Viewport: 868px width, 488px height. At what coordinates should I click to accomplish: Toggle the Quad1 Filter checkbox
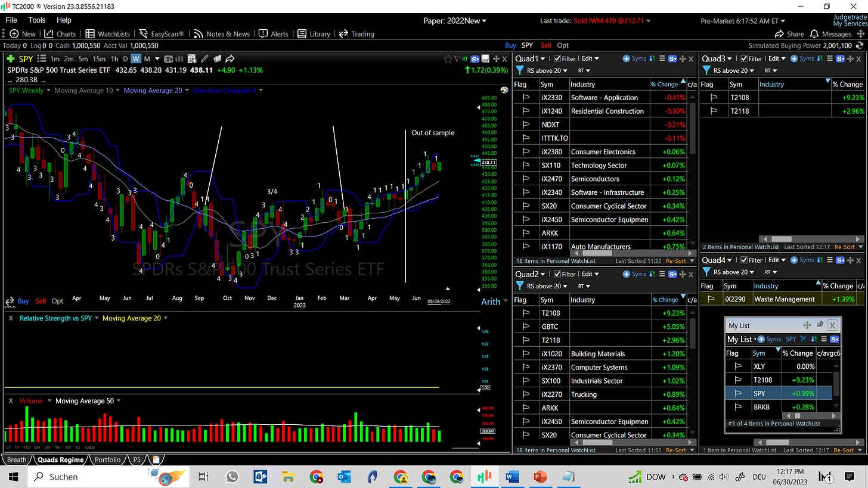[557, 58]
